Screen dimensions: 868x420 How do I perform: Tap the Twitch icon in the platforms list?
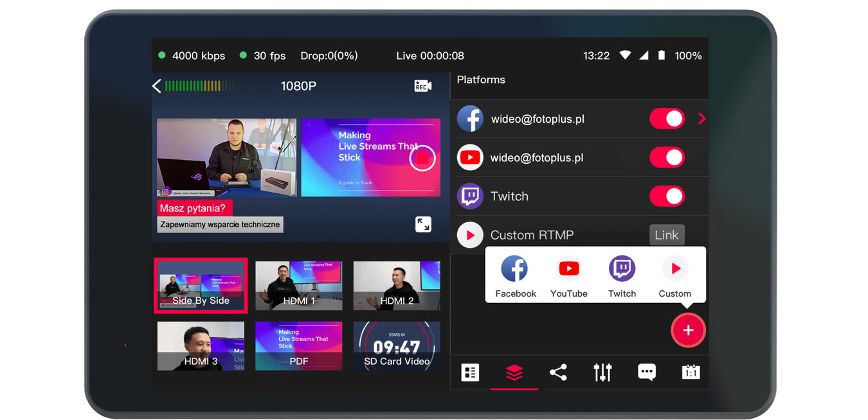click(470, 196)
